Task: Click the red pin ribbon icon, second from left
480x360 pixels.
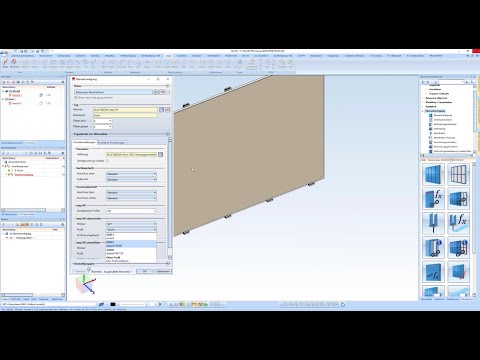Action: click(x=14, y=63)
